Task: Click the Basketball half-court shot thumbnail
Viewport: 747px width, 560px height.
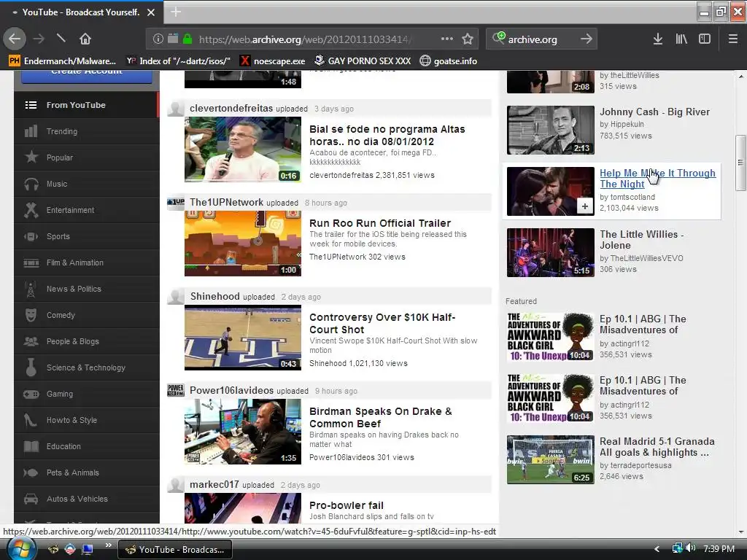Action: pos(243,338)
